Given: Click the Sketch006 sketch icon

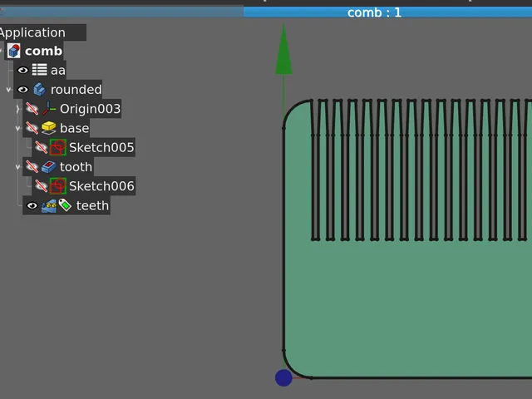Looking at the screenshot, I should point(58,186).
